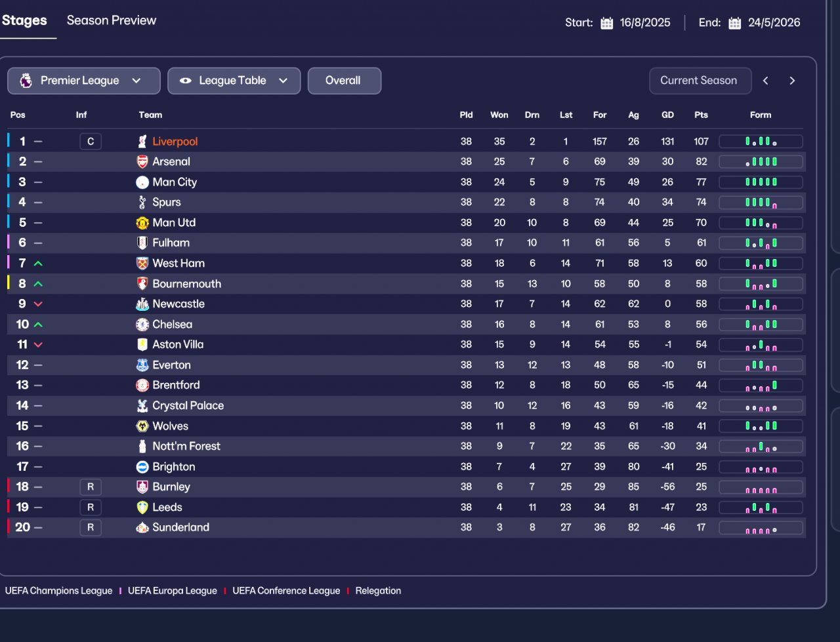Screen dimensions: 840x642
Task: Expand the Premier League competition dropdown
Action: tap(84, 81)
